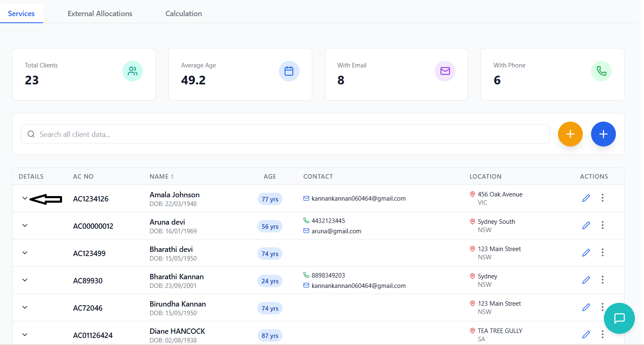The height and width of the screenshot is (345, 644).
Task: Expand row details for AC89930
Action: 25,280
